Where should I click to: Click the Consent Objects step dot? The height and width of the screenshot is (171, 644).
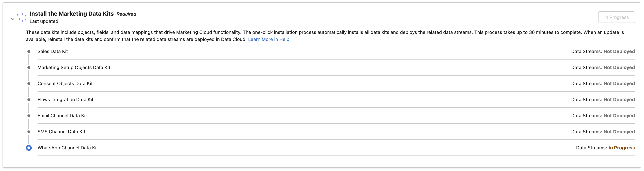click(x=29, y=84)
